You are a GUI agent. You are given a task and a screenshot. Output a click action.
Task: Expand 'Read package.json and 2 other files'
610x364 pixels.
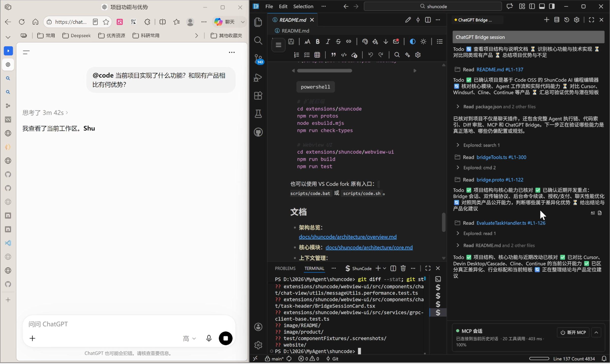499,107
